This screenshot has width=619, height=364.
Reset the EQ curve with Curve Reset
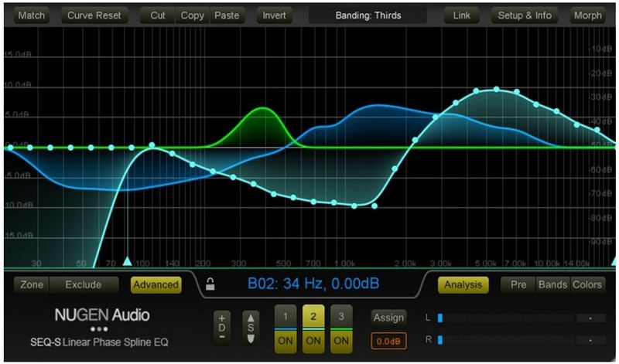94,15
